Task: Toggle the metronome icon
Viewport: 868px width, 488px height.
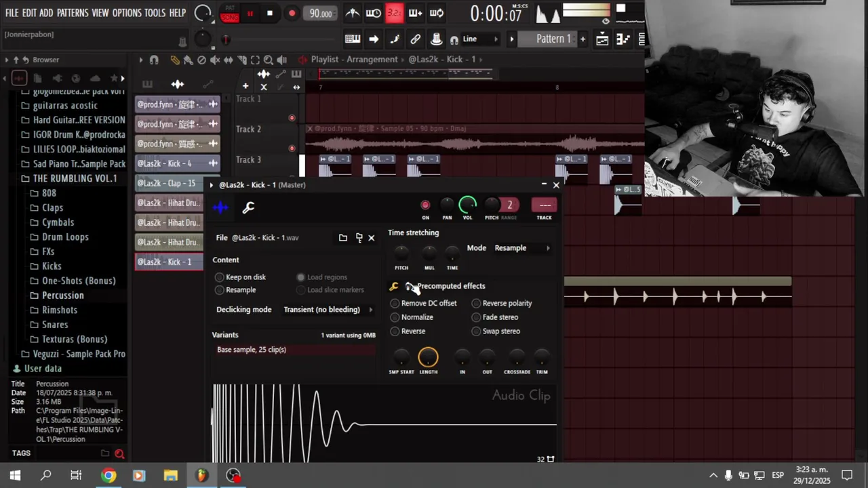Action: tap(353, 13)
